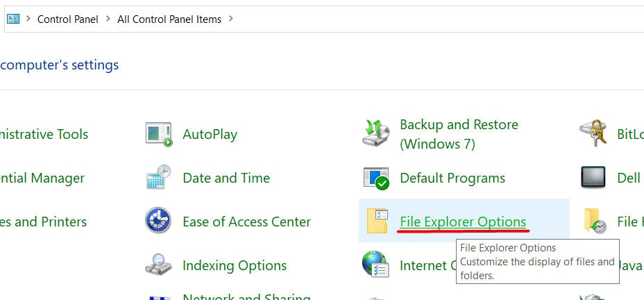Screen dimensions: 644x300
Task: Expand the chevron after All Control Panel Items
Action: pos(231,19)
